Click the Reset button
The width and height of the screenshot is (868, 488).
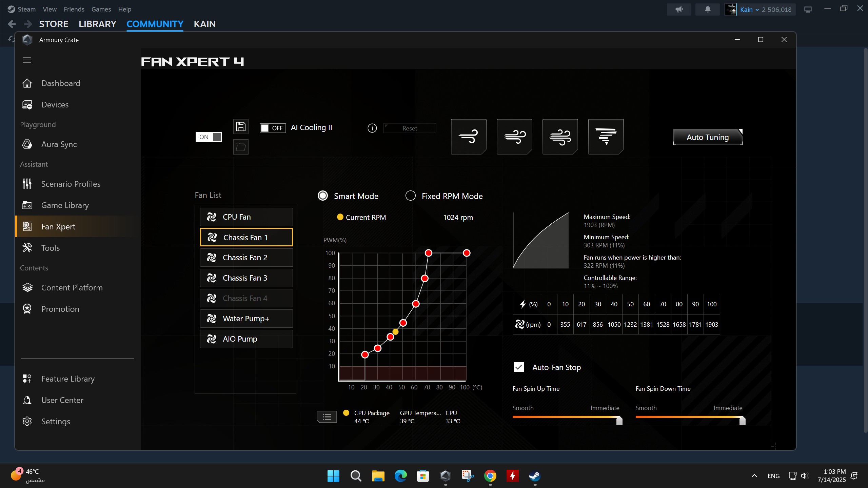click(410, 128)
